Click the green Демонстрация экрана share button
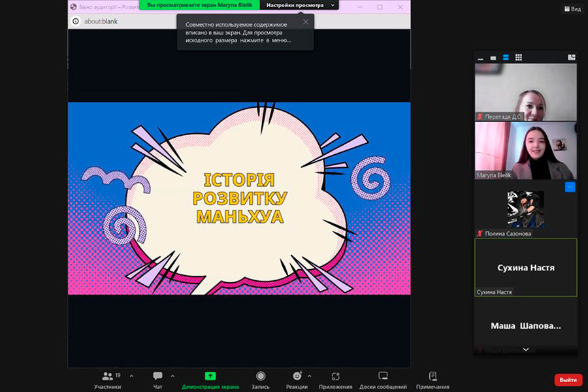 [210, 380]
